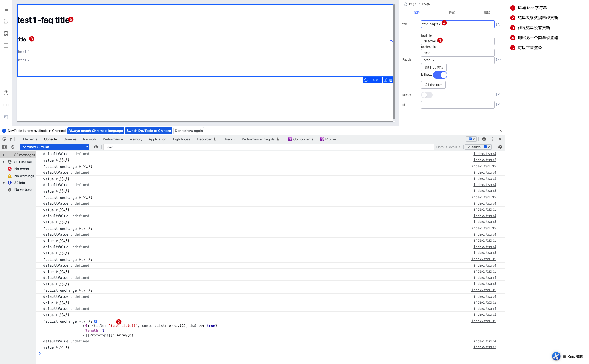Click the 添加faq item button

point(433,85)
